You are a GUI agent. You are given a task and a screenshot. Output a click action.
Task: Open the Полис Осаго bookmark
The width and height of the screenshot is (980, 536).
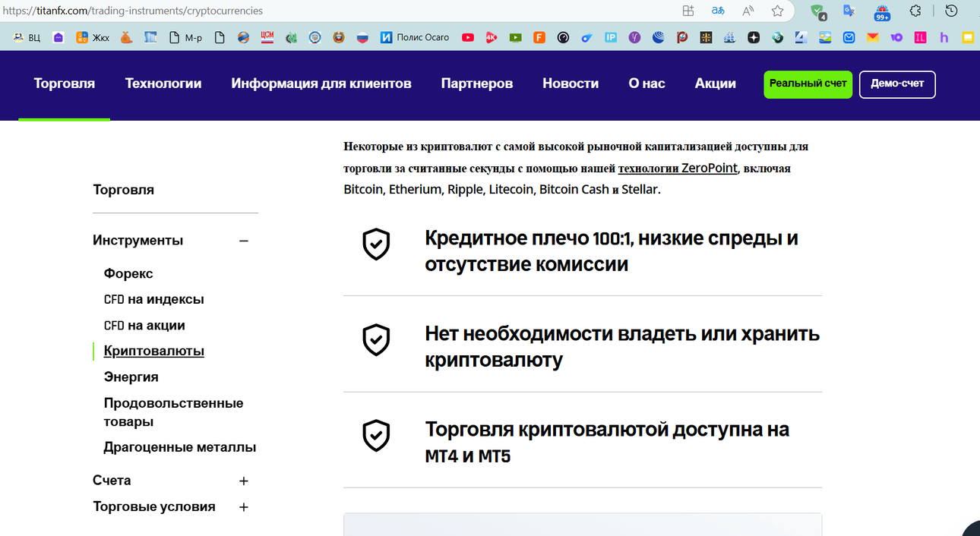pyautogui.click(x=415, y=37)
